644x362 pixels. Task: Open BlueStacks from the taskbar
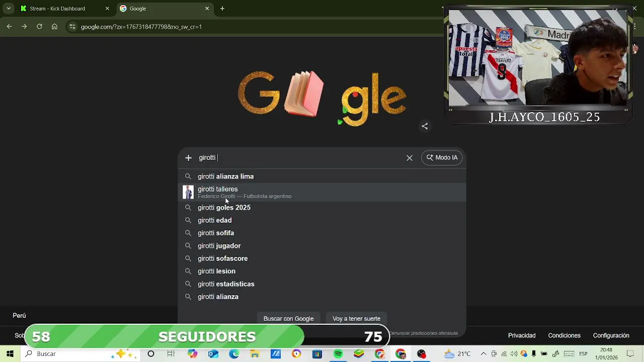[359, 354]
